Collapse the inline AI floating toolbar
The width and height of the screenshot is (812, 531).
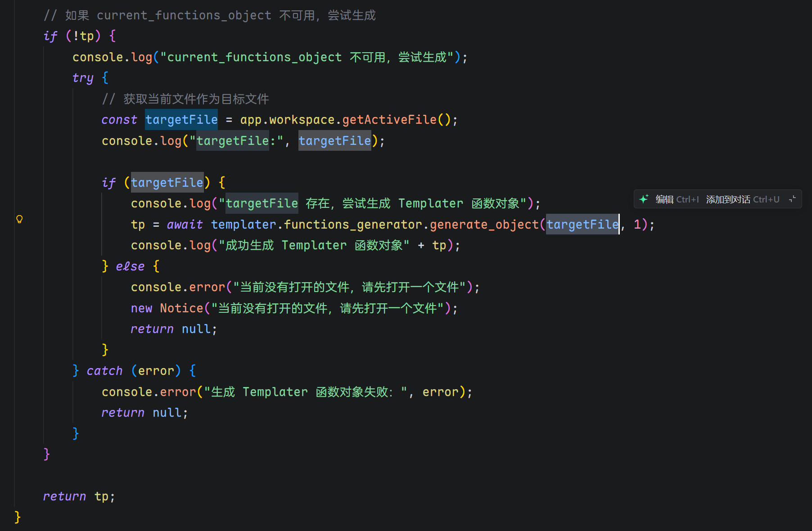pyautogui.click(x=792, y=199)
